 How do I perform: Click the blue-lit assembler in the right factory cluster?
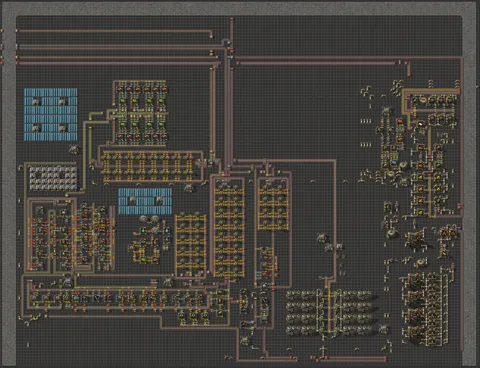(x=394, y=163)
